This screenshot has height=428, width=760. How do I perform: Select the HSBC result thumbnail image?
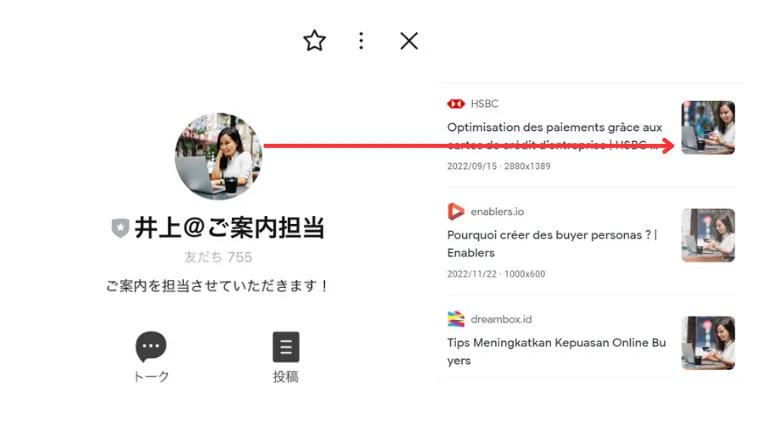(x=708, y=128)
